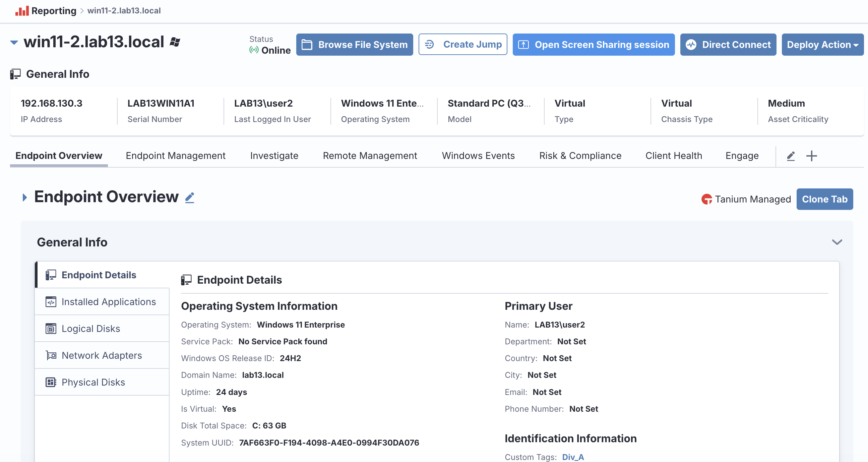Image resolution: width=868 pixels, height=462 pixels.
Task: Open the Deploy Action dropdown
Action: click(x=822, y=45)
